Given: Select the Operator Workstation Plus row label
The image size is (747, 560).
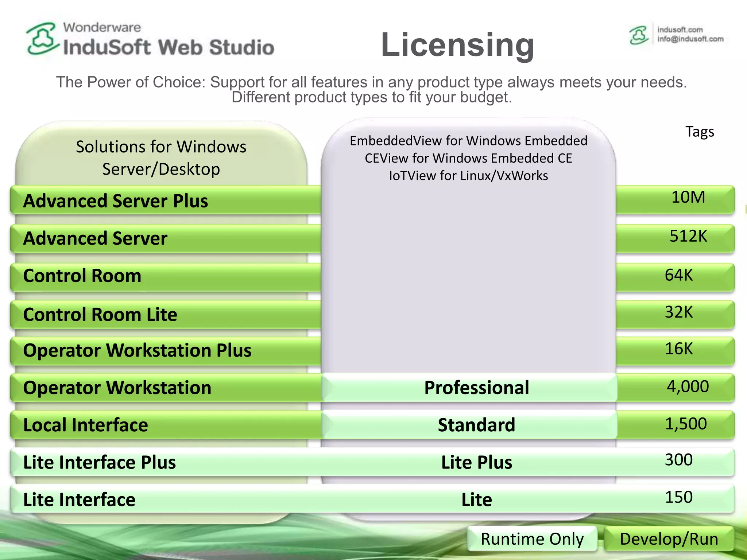Looking at the screenshot, I should 137,350.
